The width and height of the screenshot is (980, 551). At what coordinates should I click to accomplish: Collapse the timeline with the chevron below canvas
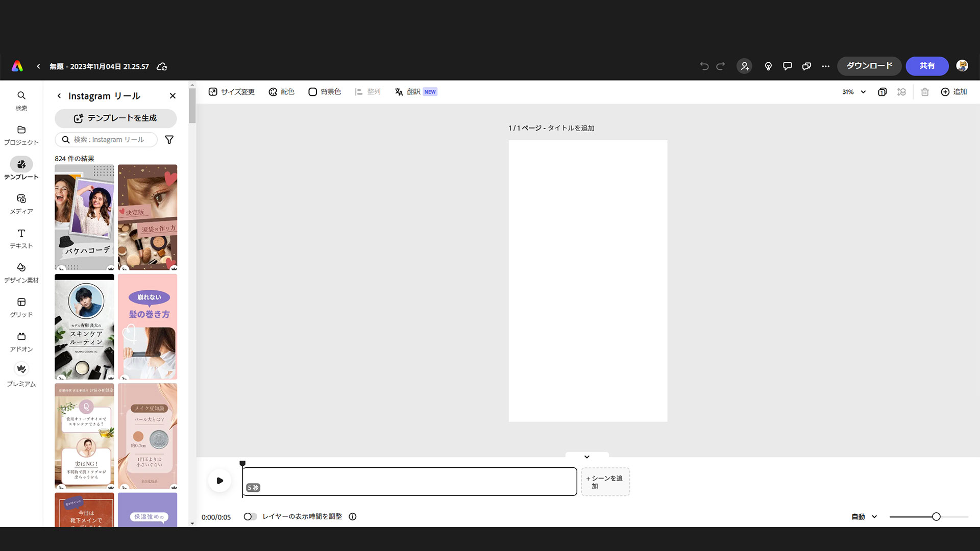(586, 457)
